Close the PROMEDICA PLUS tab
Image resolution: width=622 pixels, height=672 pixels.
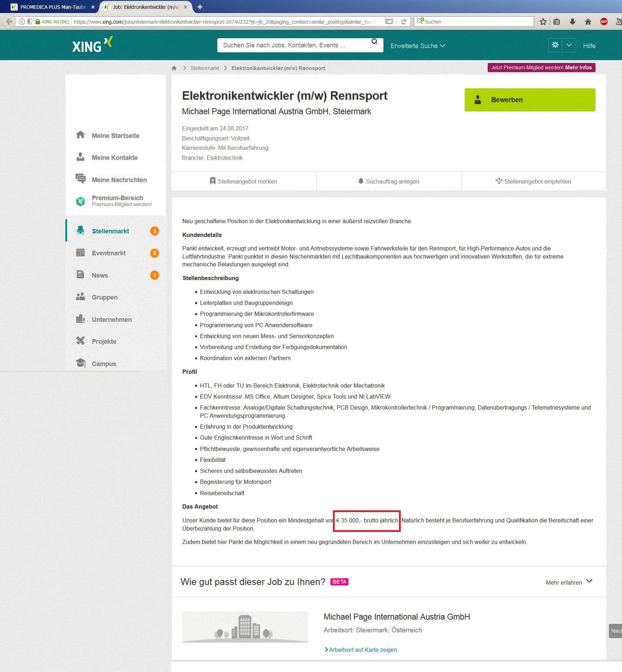(x=93, y=7)
